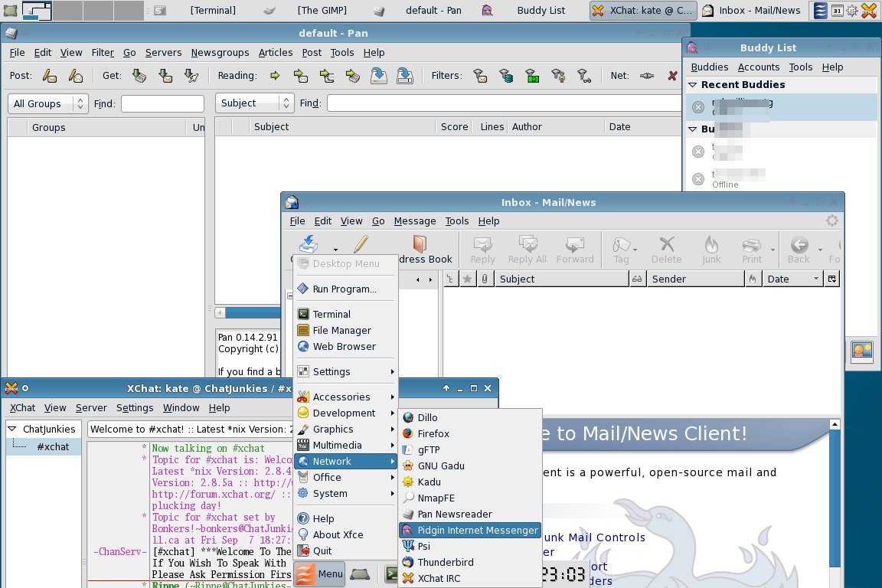Screen dimensions: 882x588
Task: Click Compose pencil icon in Mail/News
Action: (361, 244)
